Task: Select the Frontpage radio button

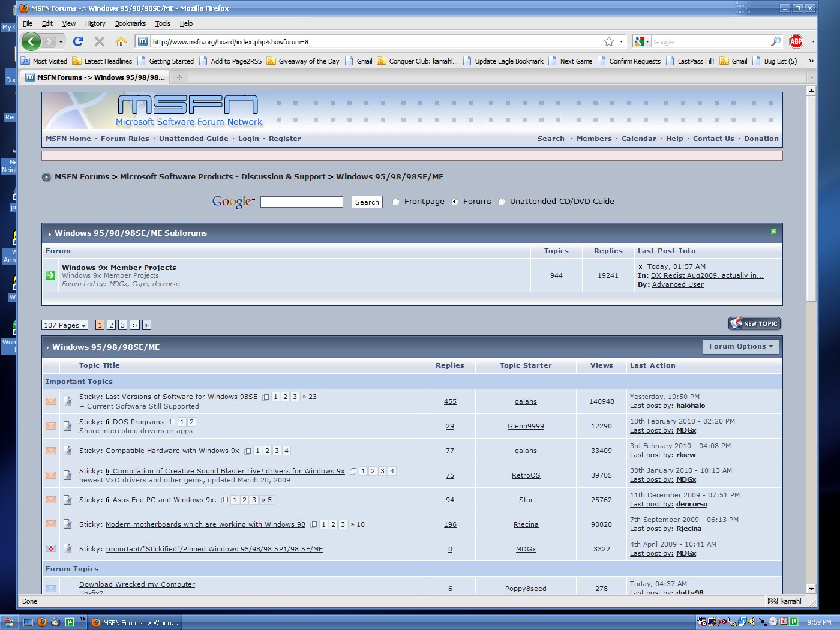Action: point(395,202)
